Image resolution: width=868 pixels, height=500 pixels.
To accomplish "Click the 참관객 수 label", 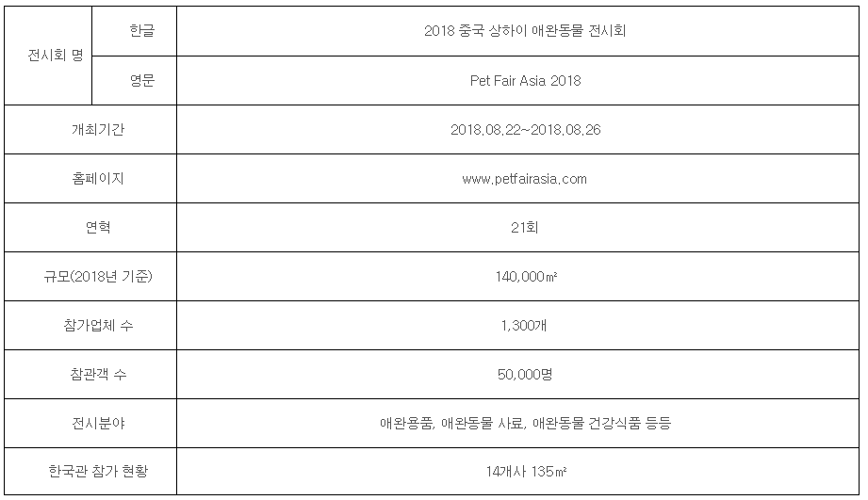I will (x=98, y=375).
